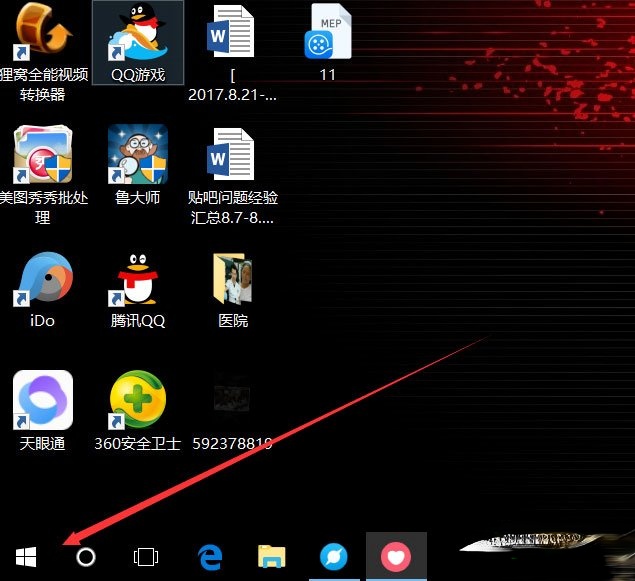Launch Microsoft Edge from the taskbar

209,557
